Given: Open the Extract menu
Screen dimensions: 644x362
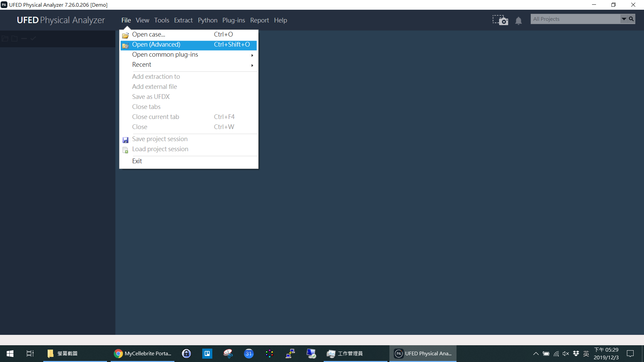Looking at the screenshot, I should pos(183,20).
